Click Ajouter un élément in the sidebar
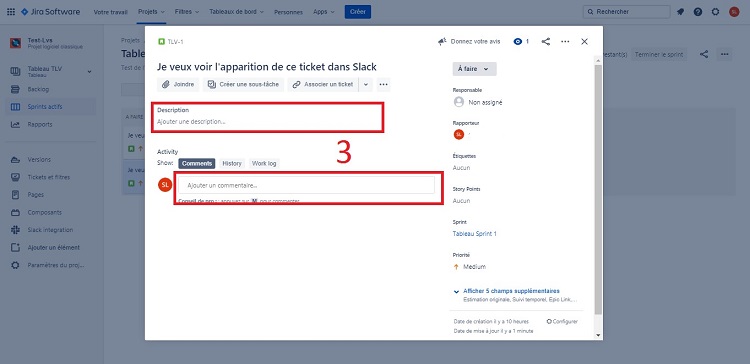Image resolution: width=750 pixels, height=364 pixels. 51,248
